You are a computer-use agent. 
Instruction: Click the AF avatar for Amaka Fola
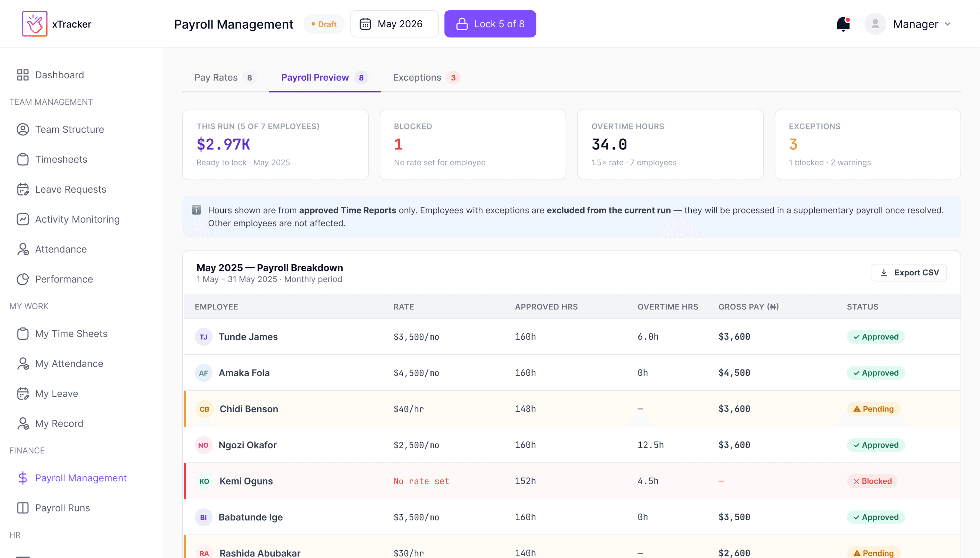(x=203, y=373)
